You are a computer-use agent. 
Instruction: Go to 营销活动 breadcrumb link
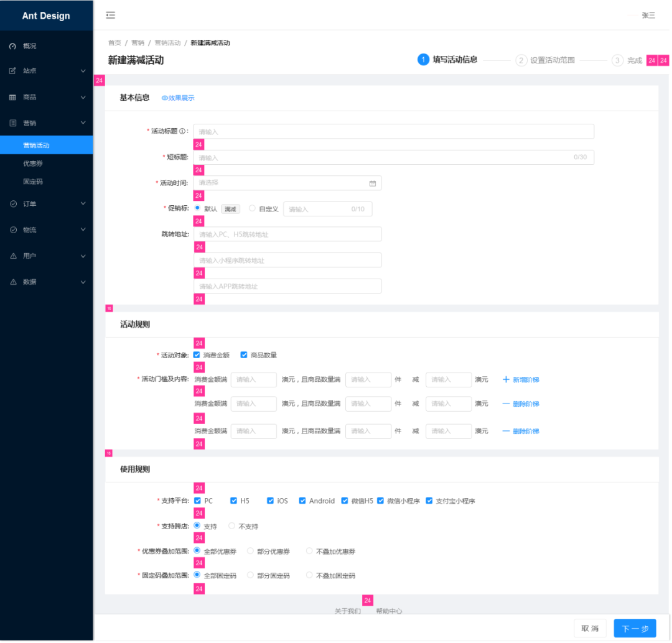click(167, 43)
